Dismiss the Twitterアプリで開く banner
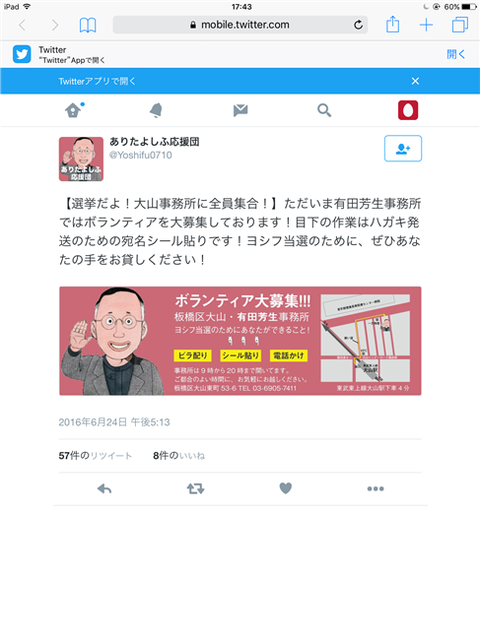The width and height of the screenshot is (480, 640). tap(415, 81)
